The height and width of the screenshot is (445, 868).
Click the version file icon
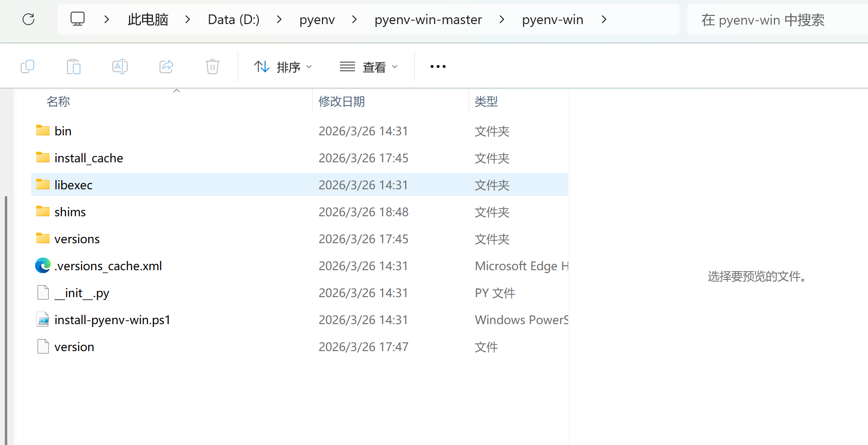pos(43,346)
